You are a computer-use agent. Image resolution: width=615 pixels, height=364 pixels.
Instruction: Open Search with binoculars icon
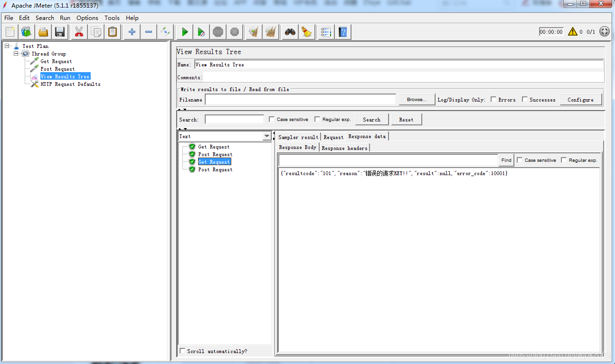coord(290,32)
